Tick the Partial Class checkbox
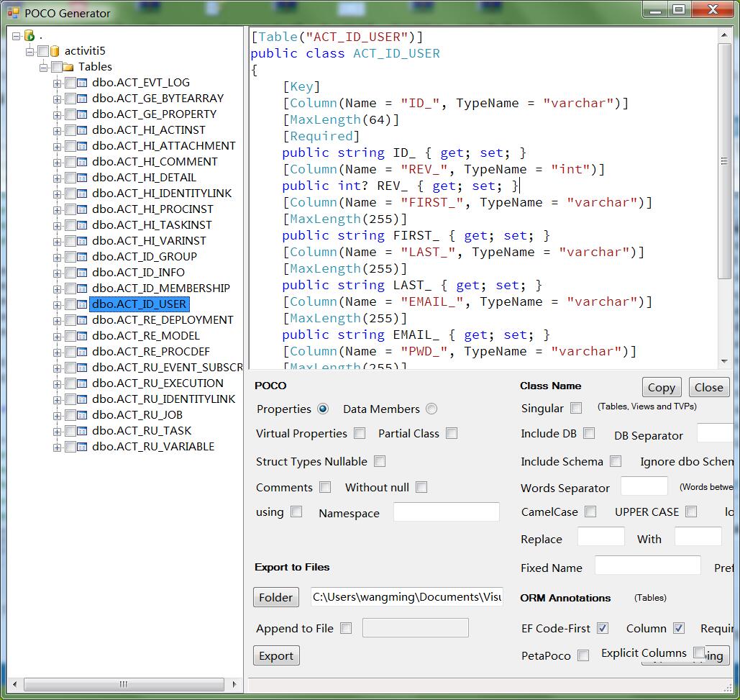740x700 pixels. pyautogui.click(x=452, y=433)
